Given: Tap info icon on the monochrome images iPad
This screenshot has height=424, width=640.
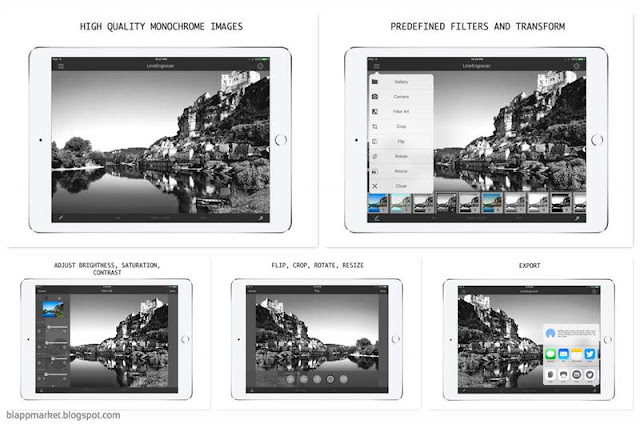Looking at the screenshot, I should 260,66.
